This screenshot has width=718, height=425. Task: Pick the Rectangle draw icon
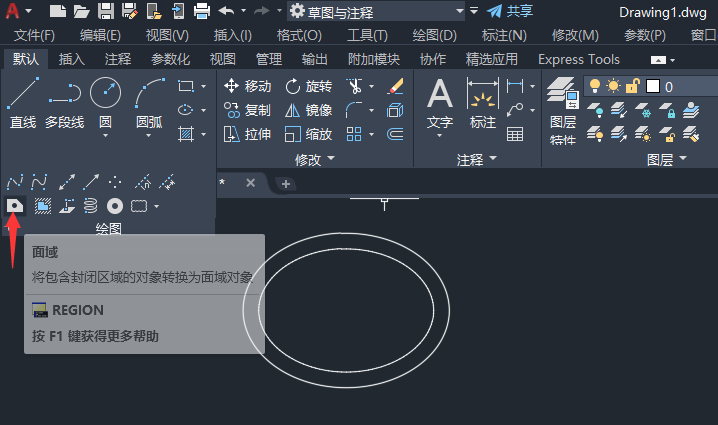click(x=185, y=86)
